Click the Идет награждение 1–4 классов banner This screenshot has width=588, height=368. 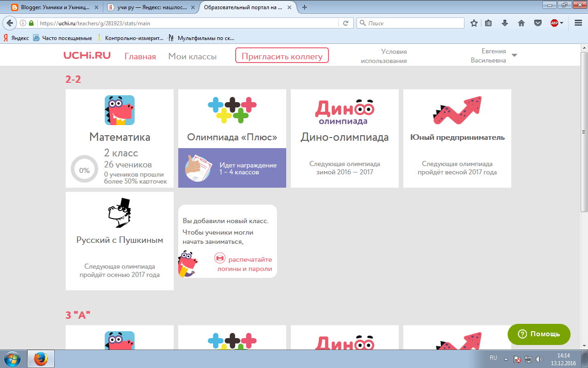(x=232, y=168)
